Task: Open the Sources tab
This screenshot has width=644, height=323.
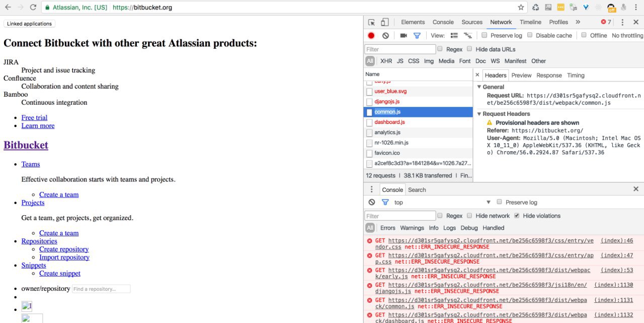Action: 472,22
